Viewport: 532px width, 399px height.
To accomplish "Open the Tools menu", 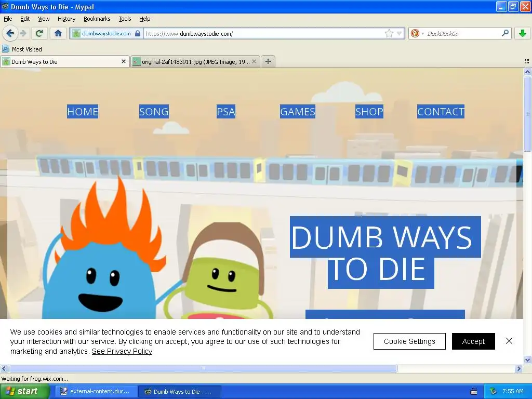I will click(x=125, y=19).
